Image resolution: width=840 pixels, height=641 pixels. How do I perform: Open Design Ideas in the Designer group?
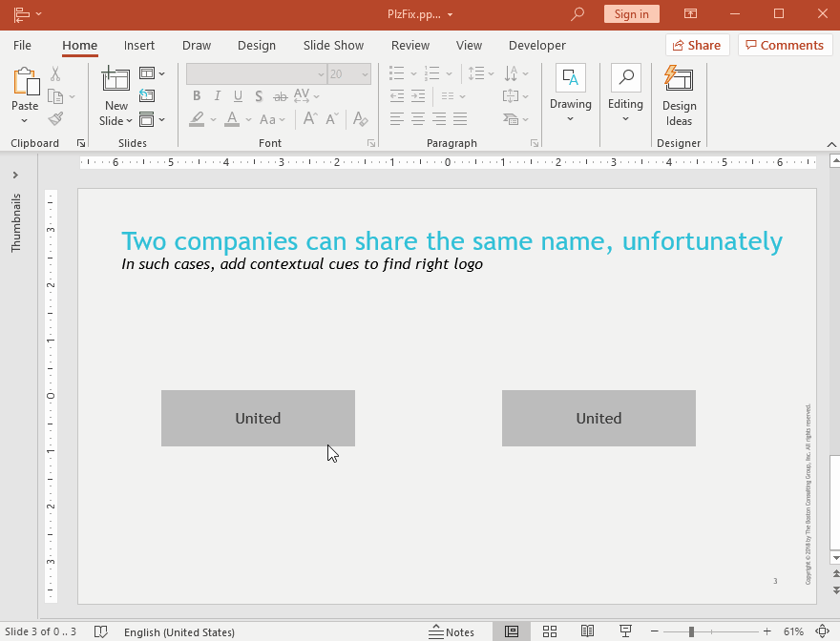point(679,98)
